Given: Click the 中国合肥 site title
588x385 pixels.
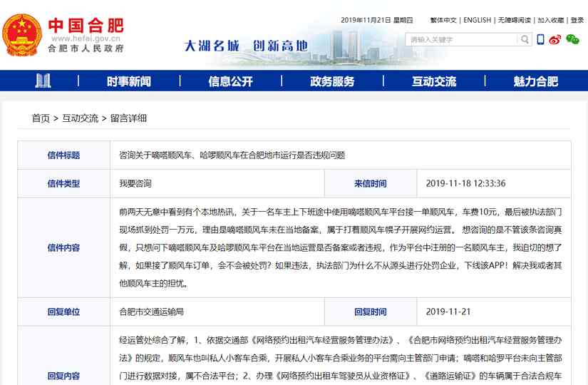Looking at the screenshot, I should [x=86, y=25].
